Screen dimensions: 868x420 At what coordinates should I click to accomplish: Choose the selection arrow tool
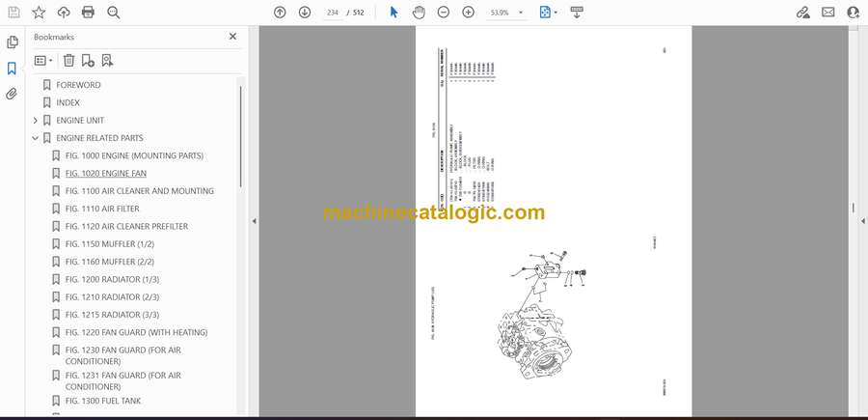[393, 13]
